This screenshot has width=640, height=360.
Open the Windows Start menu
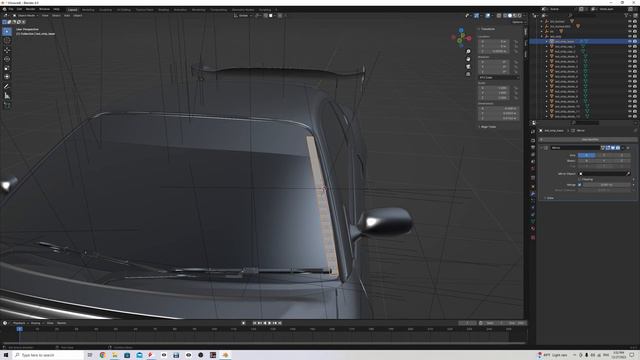6,355
